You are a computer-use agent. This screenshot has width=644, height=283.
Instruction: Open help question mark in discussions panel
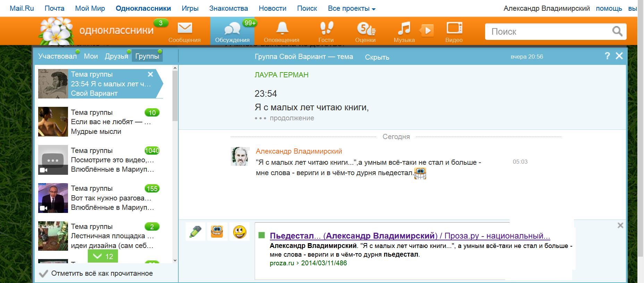point(607,56)
